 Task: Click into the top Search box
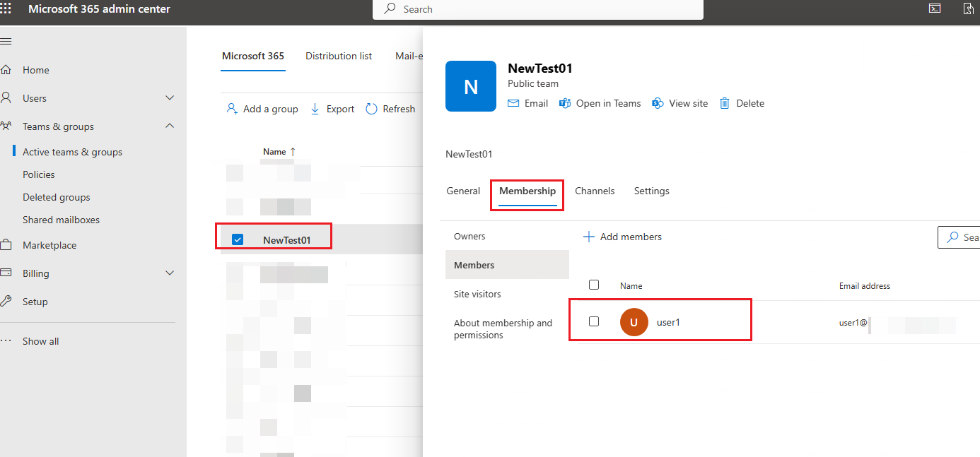(x=538, y=9)
